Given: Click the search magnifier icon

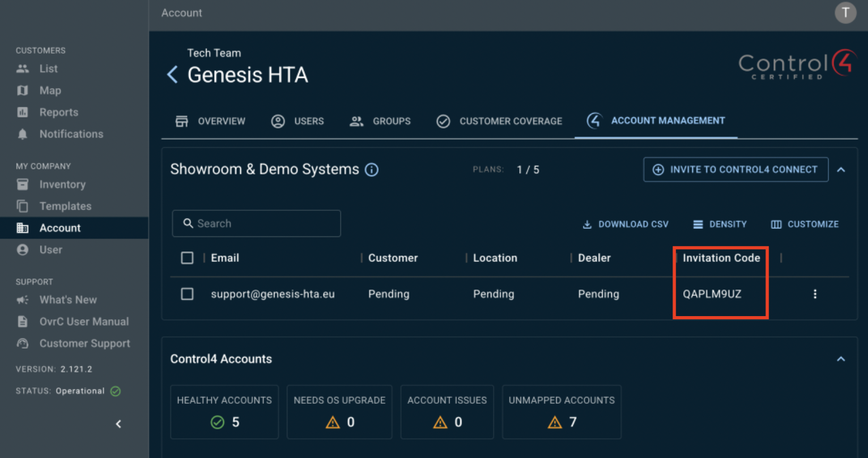Looking at the screenshot, I should tap(188, 223).
